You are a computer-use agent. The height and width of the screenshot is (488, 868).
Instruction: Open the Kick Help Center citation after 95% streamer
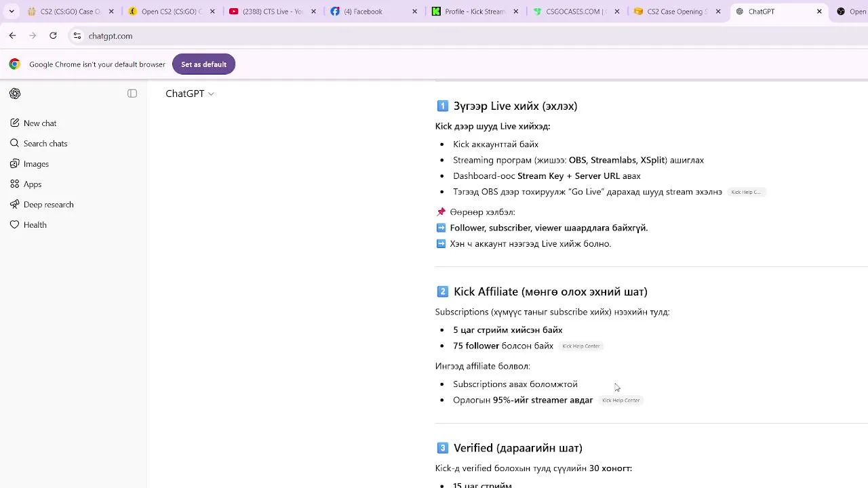tap(620, 401)
